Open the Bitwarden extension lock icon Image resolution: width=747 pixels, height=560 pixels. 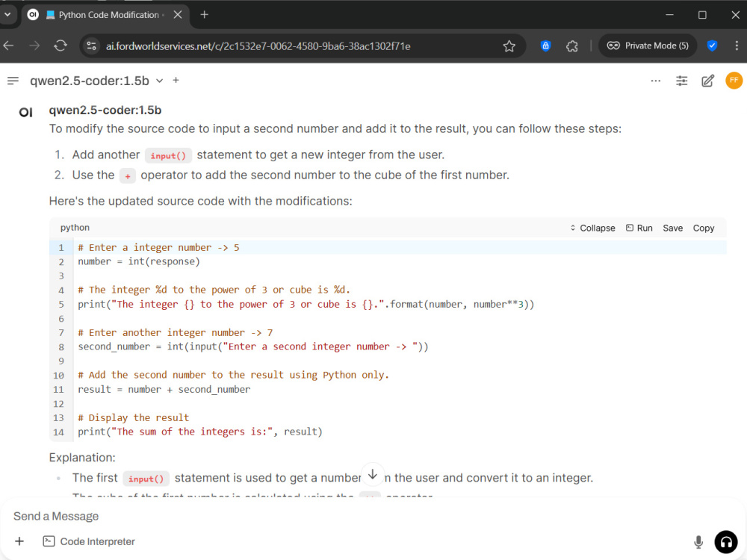pos(545,46)
